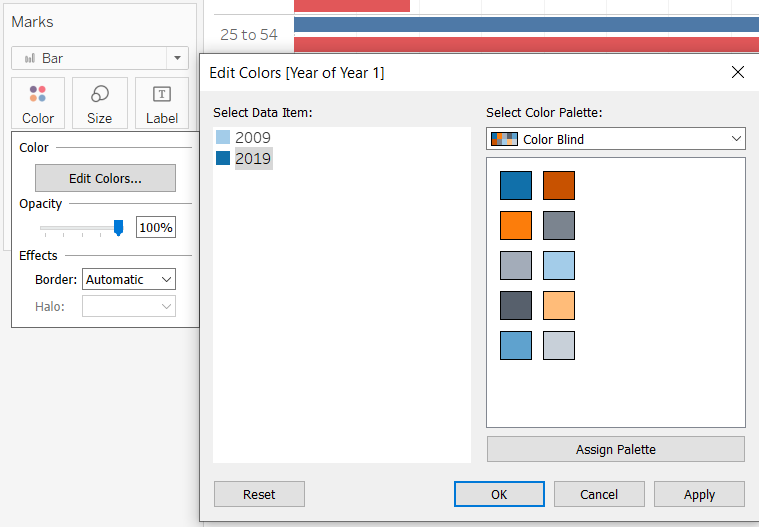Pick the bright orange palette swatch
759x527 pixels.
click(516, 226)
